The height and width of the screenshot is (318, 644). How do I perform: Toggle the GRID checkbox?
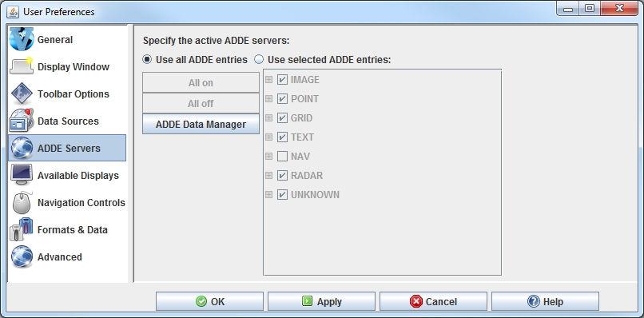pyautogui.click(x=282, y=118)
